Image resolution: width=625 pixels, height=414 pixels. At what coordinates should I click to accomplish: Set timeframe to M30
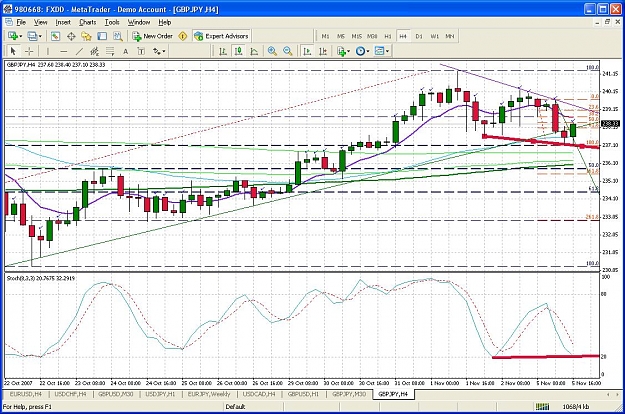click(372, 36)
